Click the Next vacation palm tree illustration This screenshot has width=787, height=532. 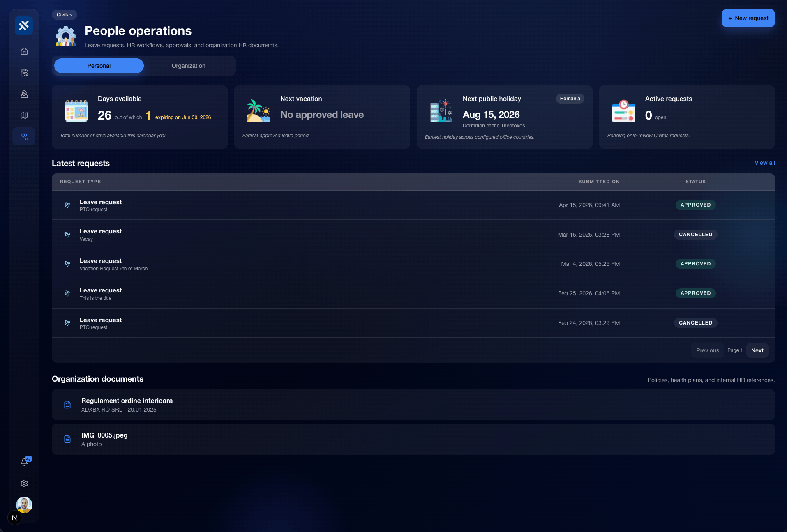point(259,111)
